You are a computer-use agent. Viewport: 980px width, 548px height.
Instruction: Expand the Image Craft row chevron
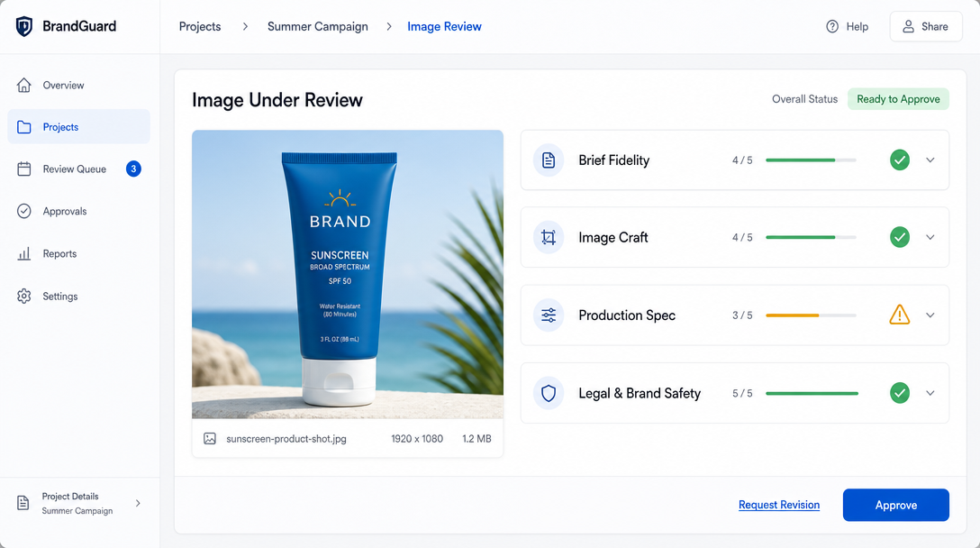(930, 237)
